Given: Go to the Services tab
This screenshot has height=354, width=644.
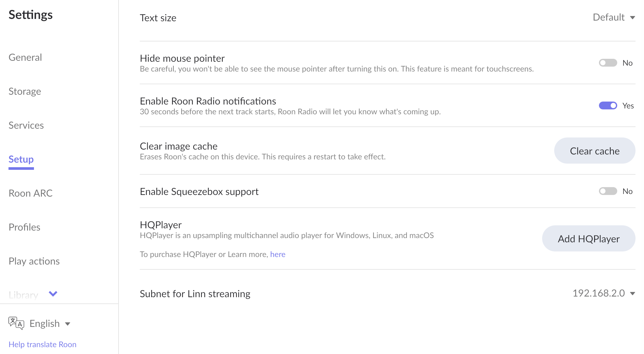Looking at the screenshot, I should click(x=26, y=125).
